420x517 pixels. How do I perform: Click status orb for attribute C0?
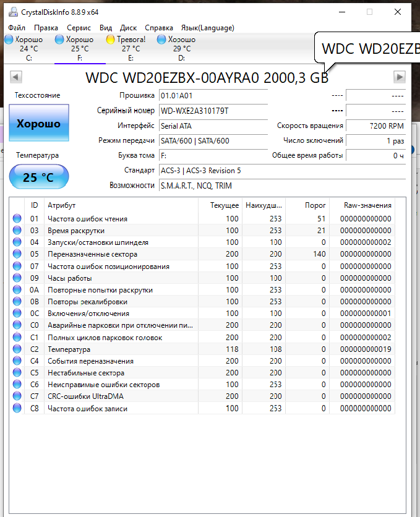17,325
